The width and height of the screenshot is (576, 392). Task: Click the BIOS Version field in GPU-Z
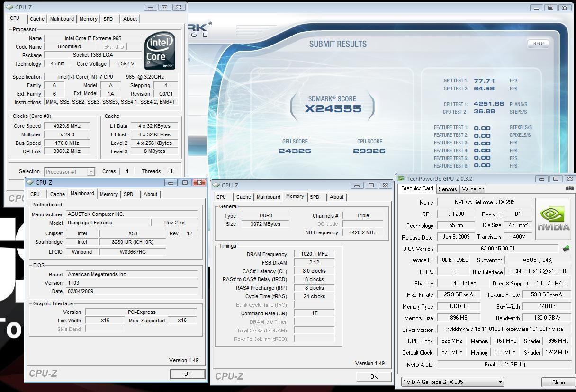tap(498, 249)
